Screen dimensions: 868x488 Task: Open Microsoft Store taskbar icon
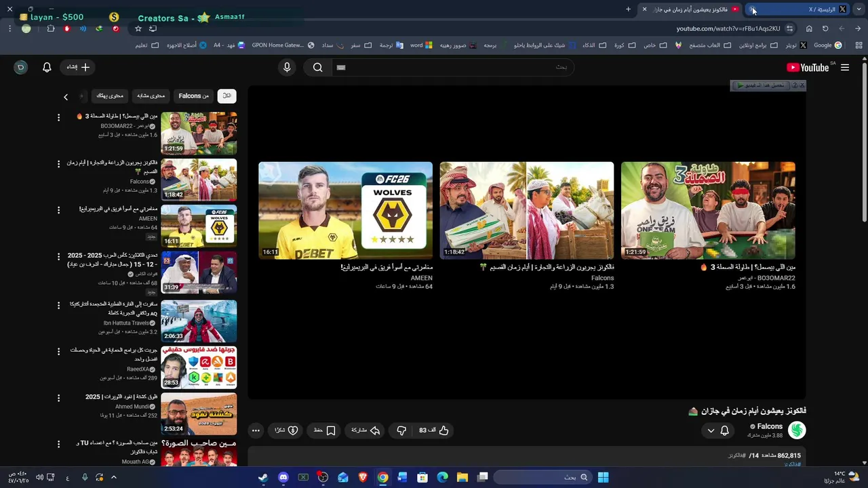click(422, 477)
